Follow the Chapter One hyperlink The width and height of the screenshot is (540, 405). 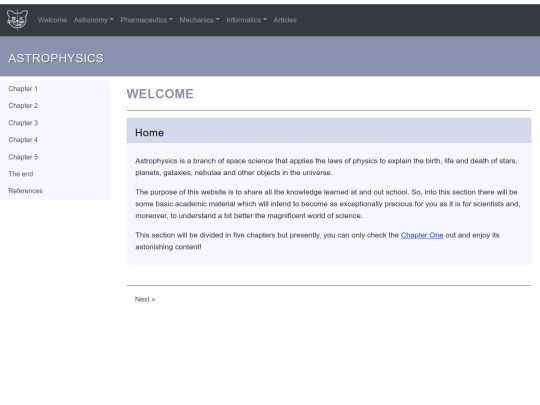422,235
